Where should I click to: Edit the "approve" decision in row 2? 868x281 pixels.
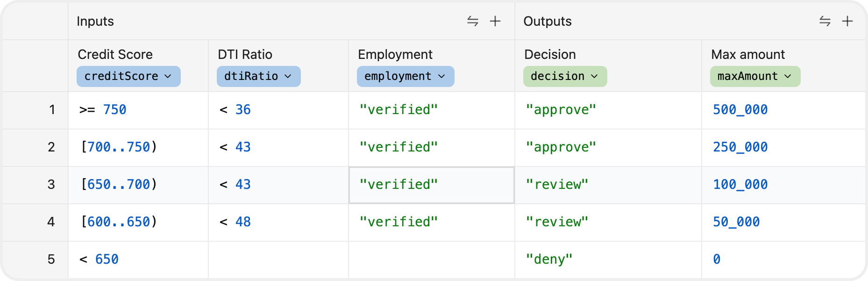click(608, 147)
